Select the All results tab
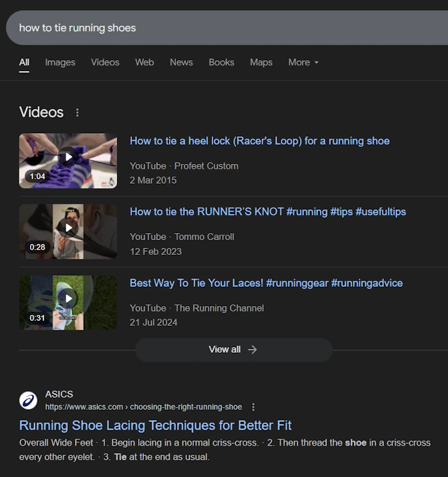This screenshot has height=477, width=448. click(24, 62)
